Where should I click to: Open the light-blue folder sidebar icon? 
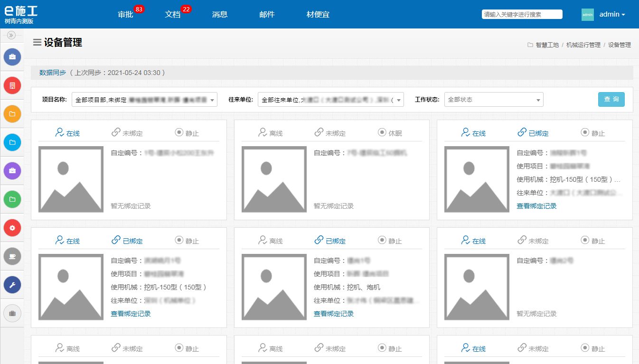(x=12, y=142)
